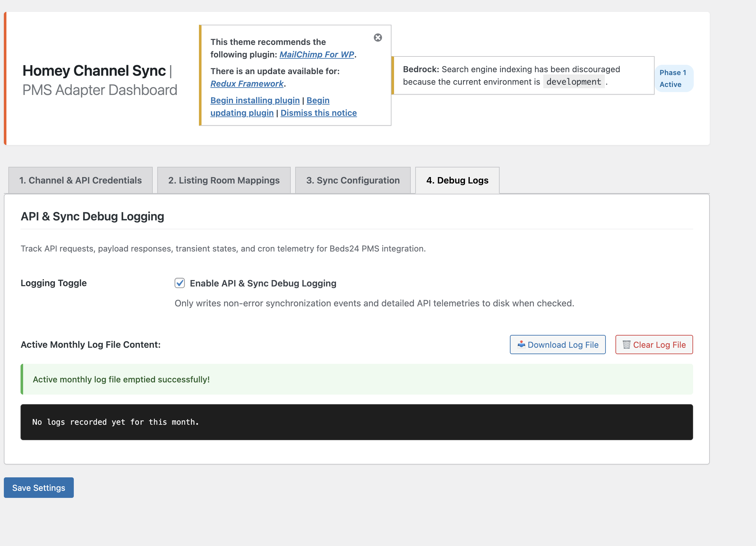Click the 'No logs recorded yet' log output

357,422
